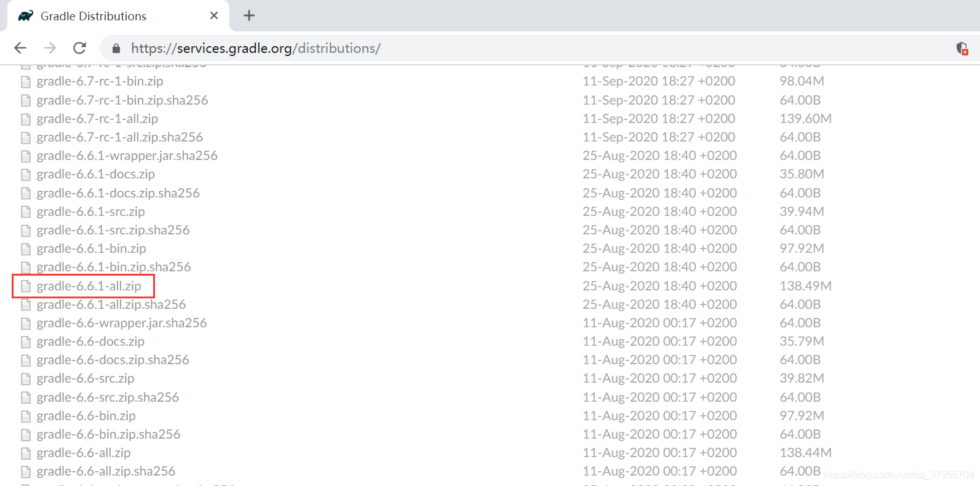Open gradle-6.6-bin.zip.sha256
Image resolution: width=980 pixels, height=486 pixels.
(108, 434)
